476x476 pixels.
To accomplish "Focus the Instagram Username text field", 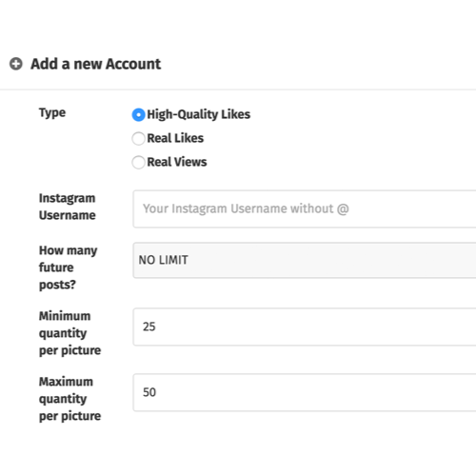I will pos(305,208).
